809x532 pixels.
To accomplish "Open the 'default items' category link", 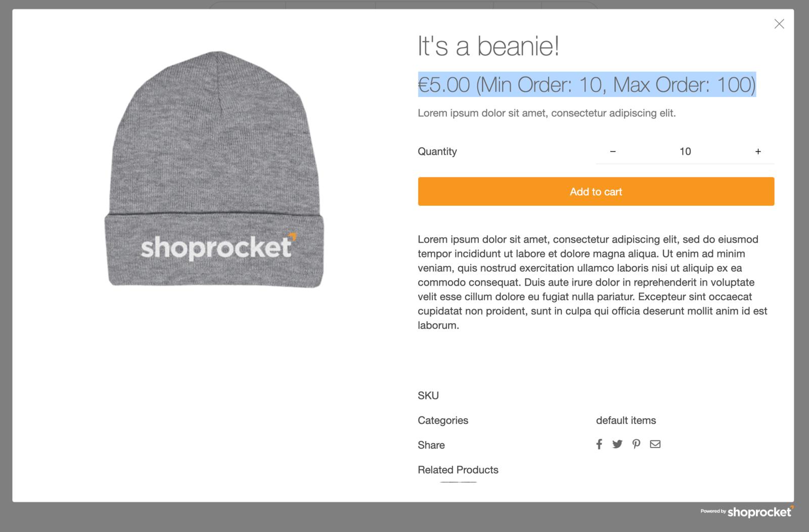I will 625,420.
